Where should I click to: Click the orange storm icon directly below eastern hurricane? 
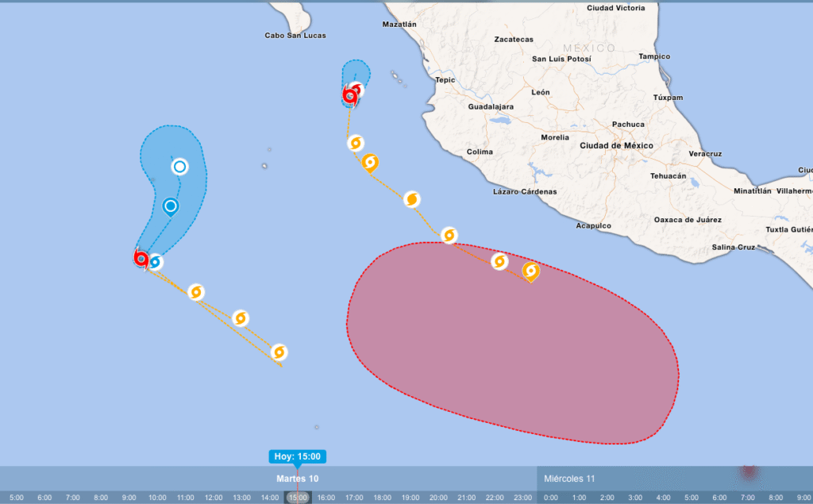point(356,143)
